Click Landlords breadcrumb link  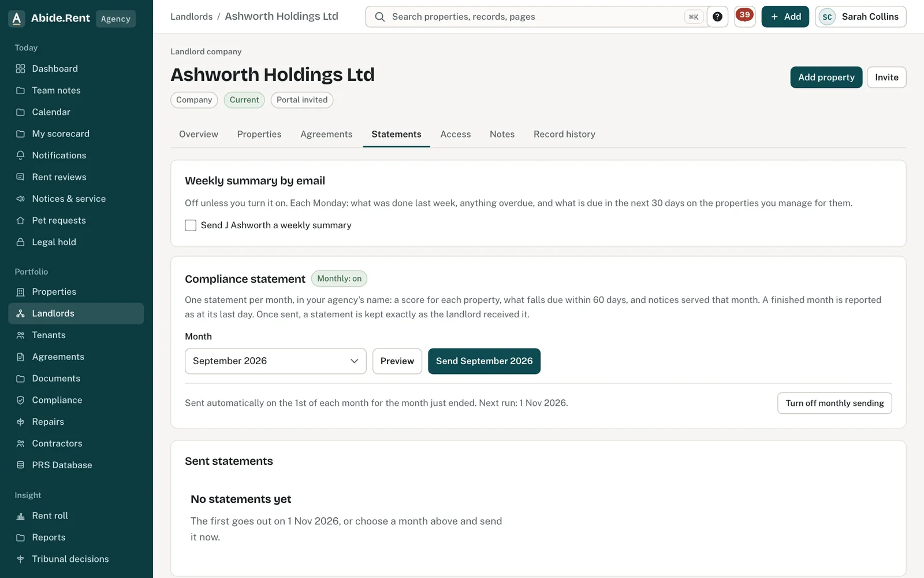[x=191, y=17]
